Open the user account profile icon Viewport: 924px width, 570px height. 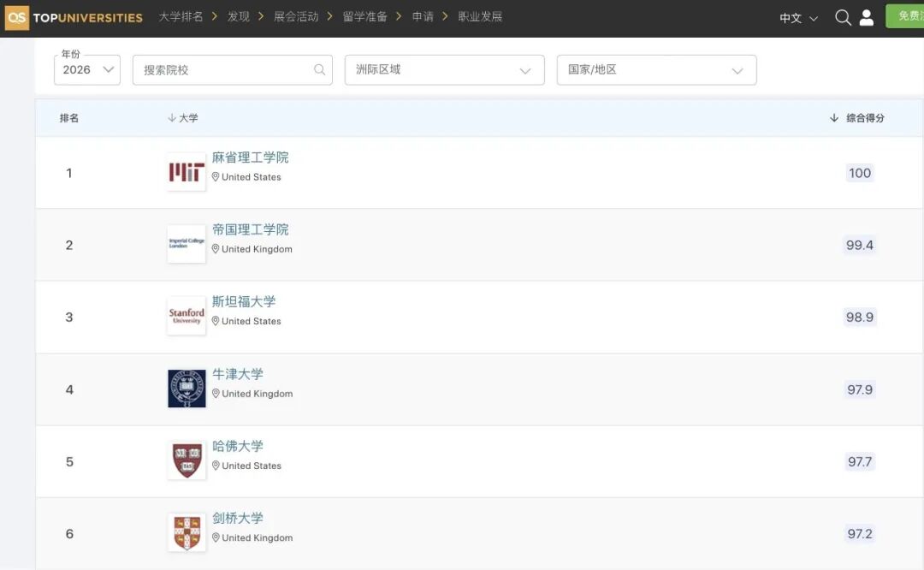(x=866, y=18)
